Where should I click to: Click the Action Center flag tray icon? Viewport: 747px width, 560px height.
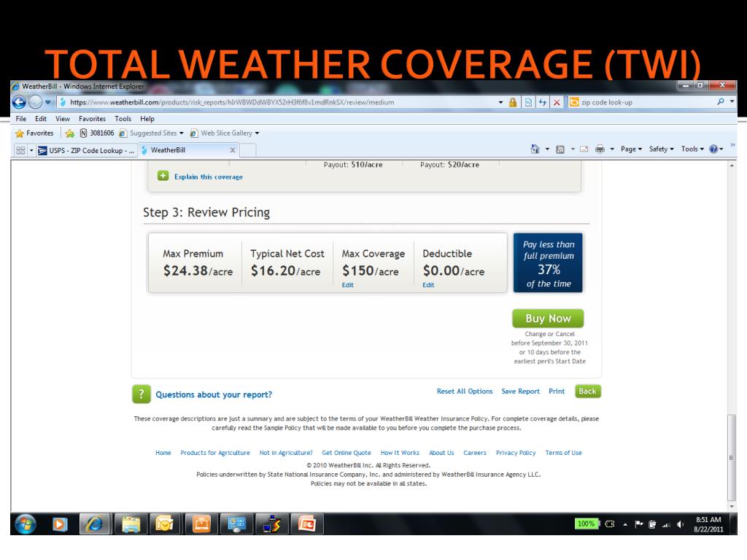639,524
